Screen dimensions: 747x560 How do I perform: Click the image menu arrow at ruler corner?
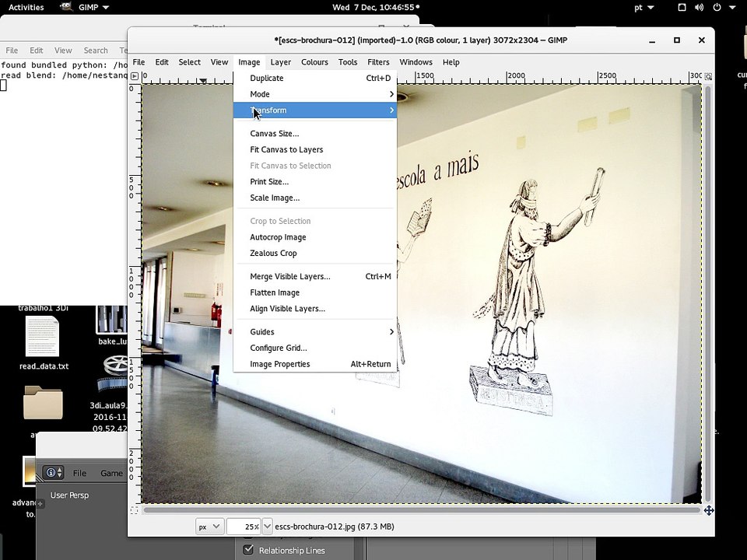point(135,75)
